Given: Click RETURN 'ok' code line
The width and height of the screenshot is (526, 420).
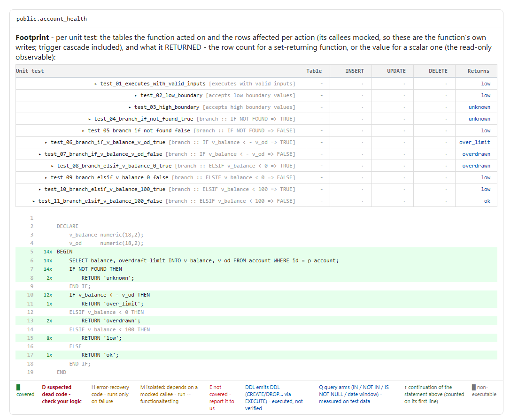Looking at the screenshot, I should 101,355.
